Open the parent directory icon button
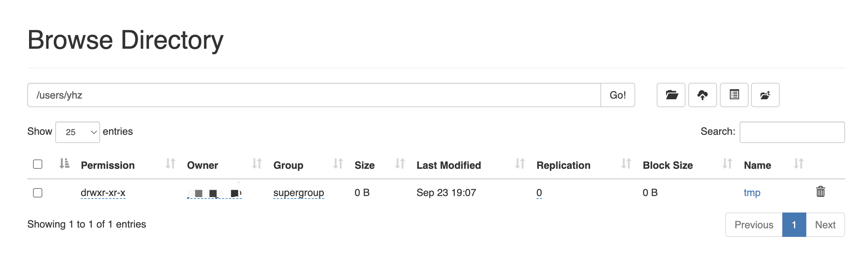The height and width of the screenshot is (253, 868). click(765, 95)
